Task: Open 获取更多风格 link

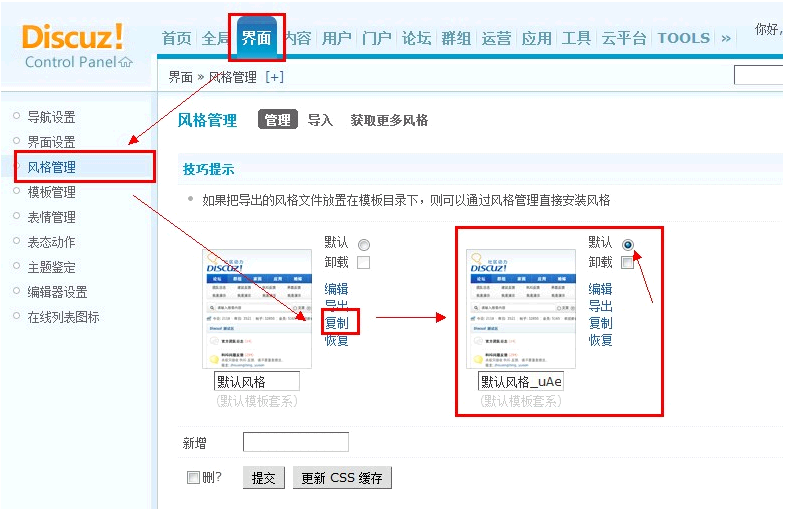Action: (x=389, y=120)
